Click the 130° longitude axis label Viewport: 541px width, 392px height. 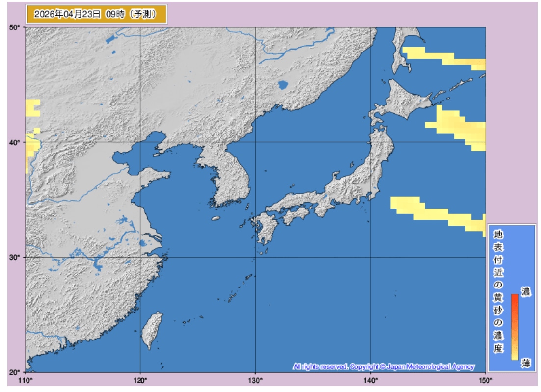pyautogui.click(x=255, y=380)
